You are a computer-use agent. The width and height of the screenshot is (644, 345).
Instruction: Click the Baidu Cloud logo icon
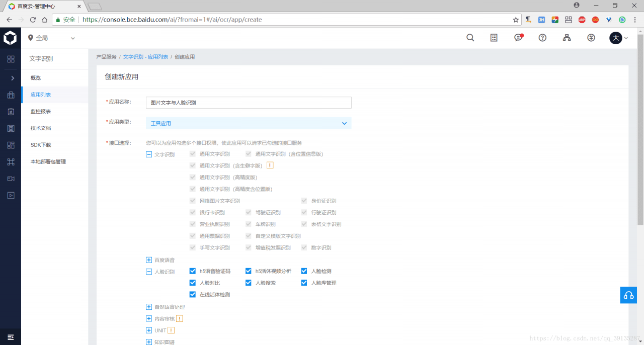coord(10,38)
